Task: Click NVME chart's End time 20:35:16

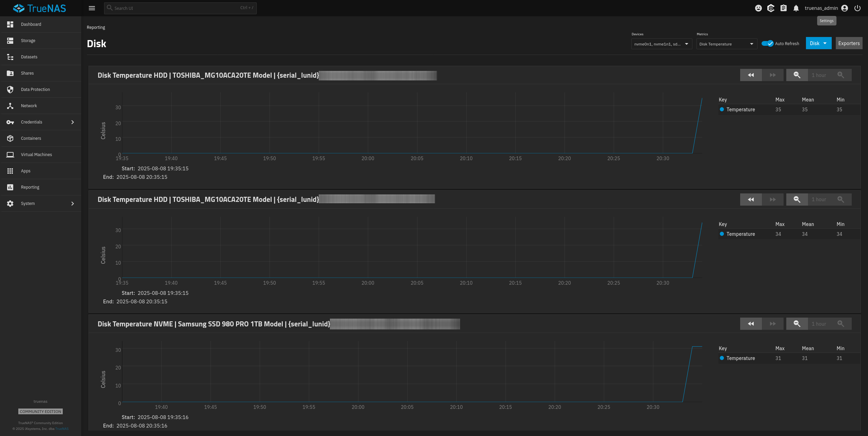Action: pyautogui.click(x=142, y=426)
